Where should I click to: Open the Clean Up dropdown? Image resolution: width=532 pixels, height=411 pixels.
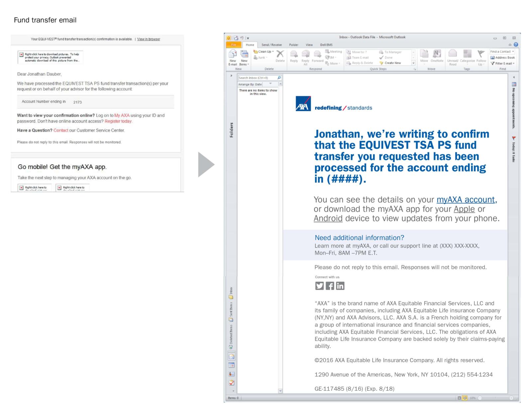[264, 52]
